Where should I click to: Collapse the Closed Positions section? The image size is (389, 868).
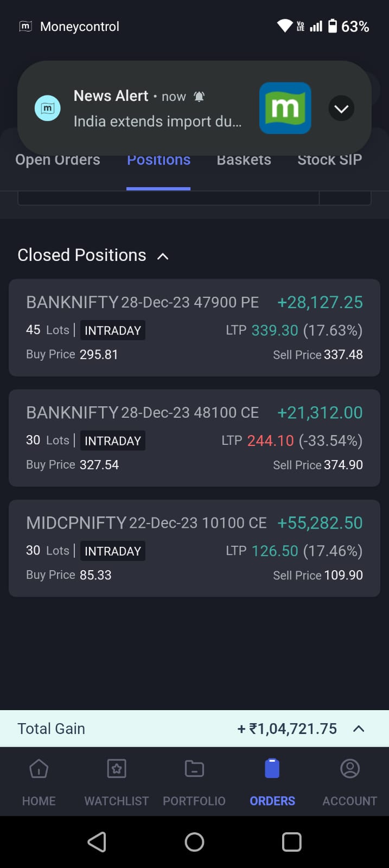coord(163,256)
